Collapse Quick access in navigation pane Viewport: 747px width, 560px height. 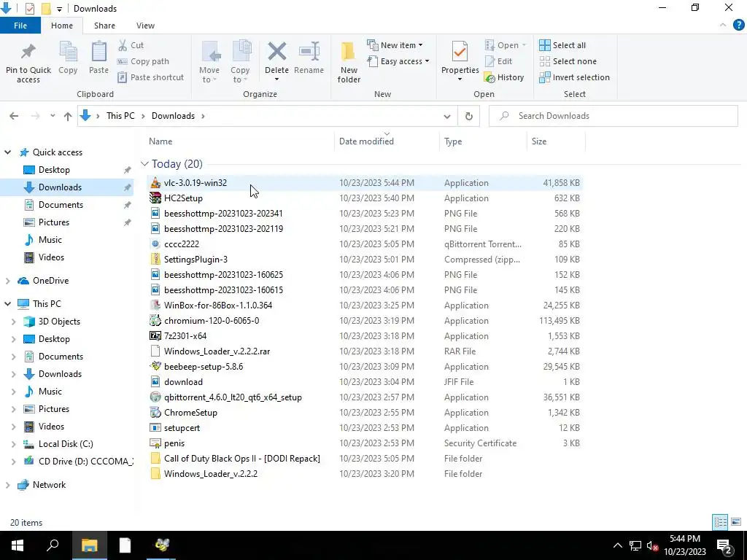tap(7, 152)
